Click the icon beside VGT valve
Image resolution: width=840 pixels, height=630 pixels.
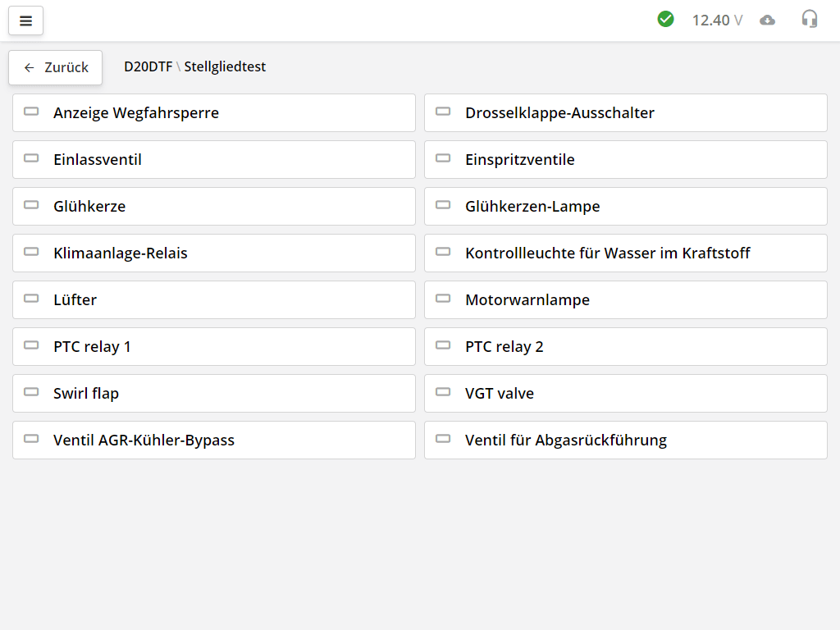[443, 392]
